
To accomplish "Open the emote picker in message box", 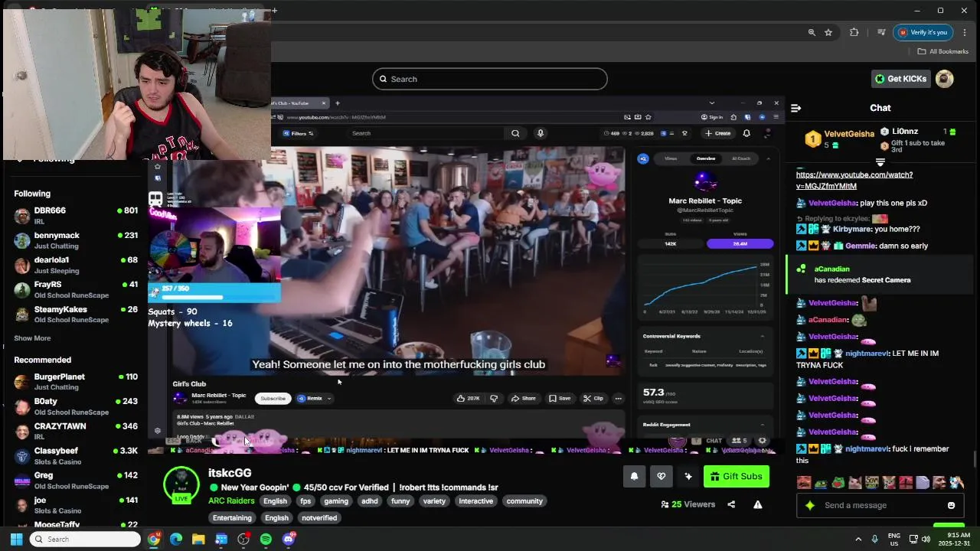I will coord(951,505).
